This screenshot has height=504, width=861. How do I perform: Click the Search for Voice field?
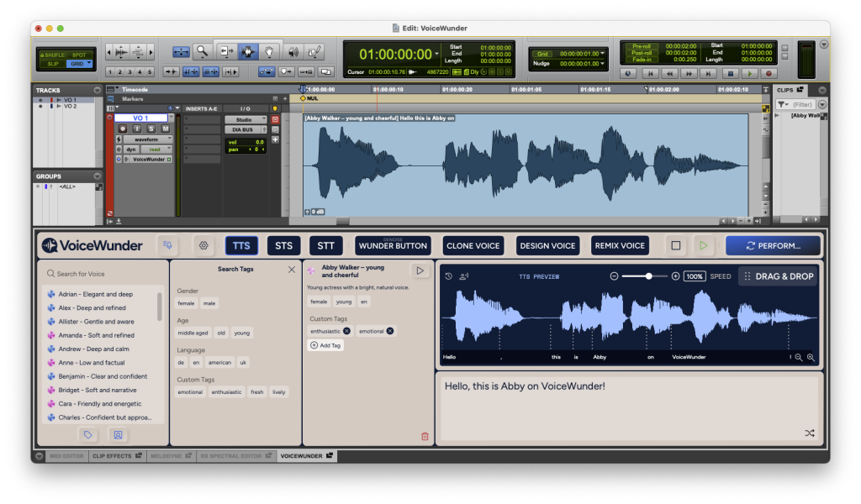103,274
